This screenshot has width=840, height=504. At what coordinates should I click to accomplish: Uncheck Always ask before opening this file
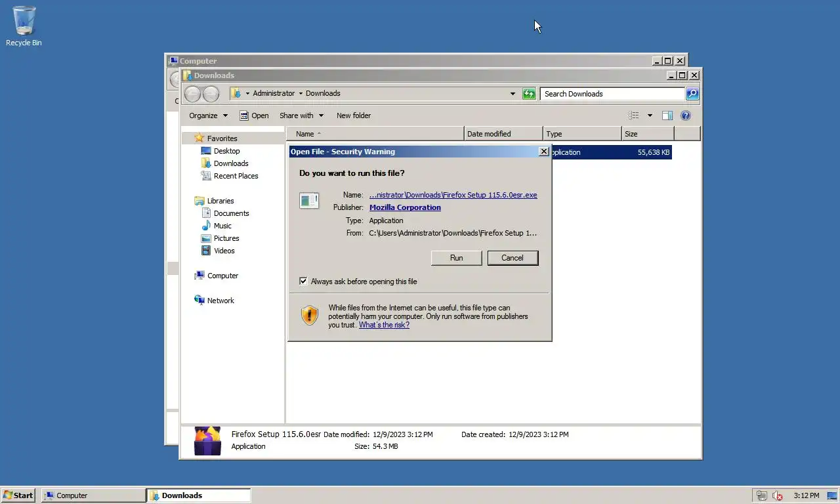pyautogui.click(x=303, y=282)
